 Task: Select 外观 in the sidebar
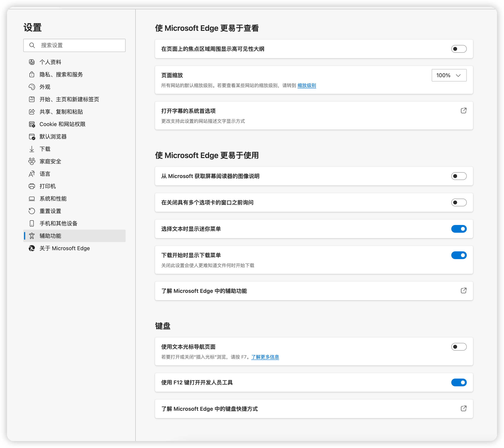tap(74, 87)
